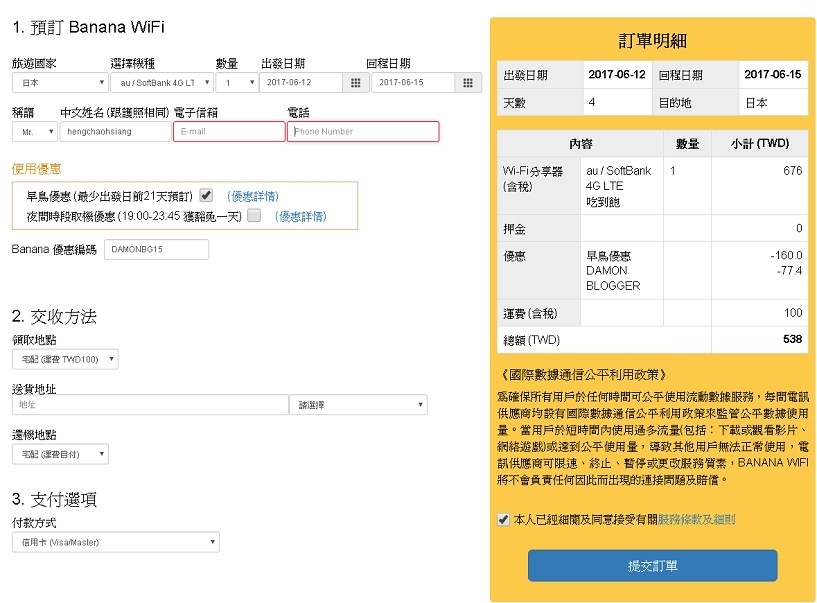Select the 國際數據通信公平利用政策 policy heading
The width and height of the screenshot is (817, 603).
(x=584, y=375)
